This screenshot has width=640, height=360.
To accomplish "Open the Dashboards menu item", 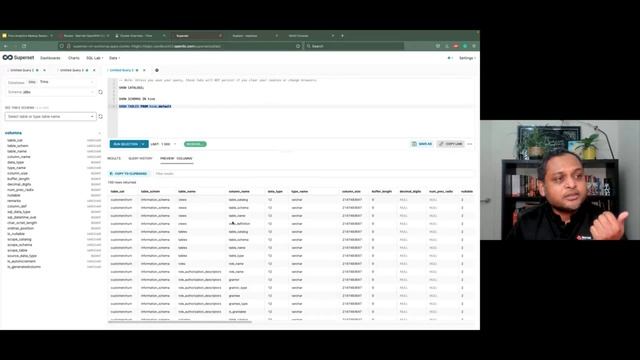I will click(50, 58).
